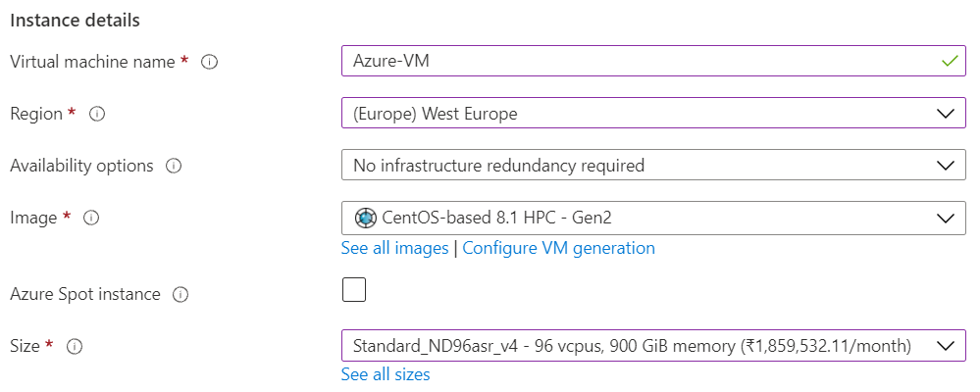Enable the Azure Spot instance checkbox
This screenshot has width=980, height=392.
[x=354, y=291]
